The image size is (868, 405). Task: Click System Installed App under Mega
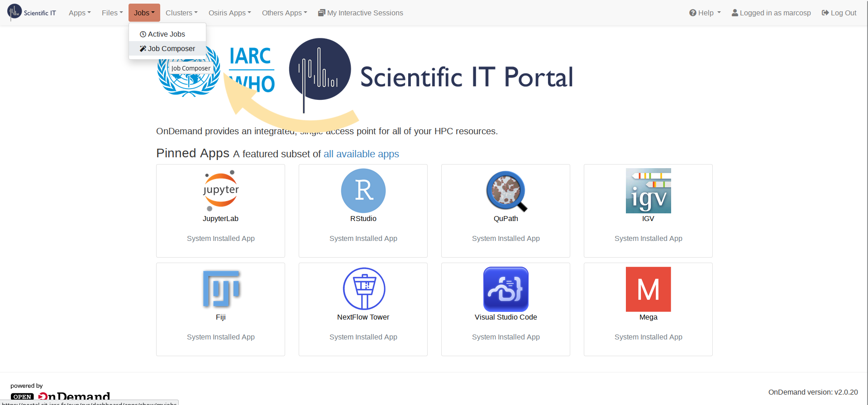[x=648, y=337]
